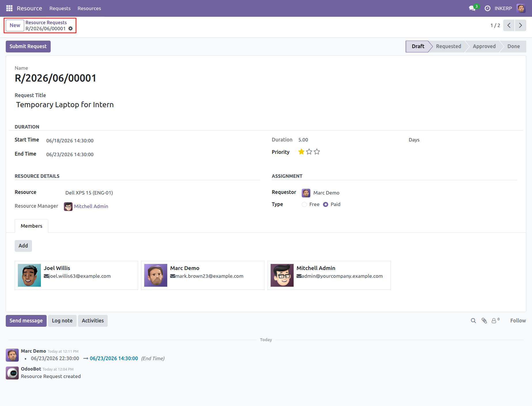
Task: Click the Resource app title
Action: pyautogui.click(x=29, y=8)
